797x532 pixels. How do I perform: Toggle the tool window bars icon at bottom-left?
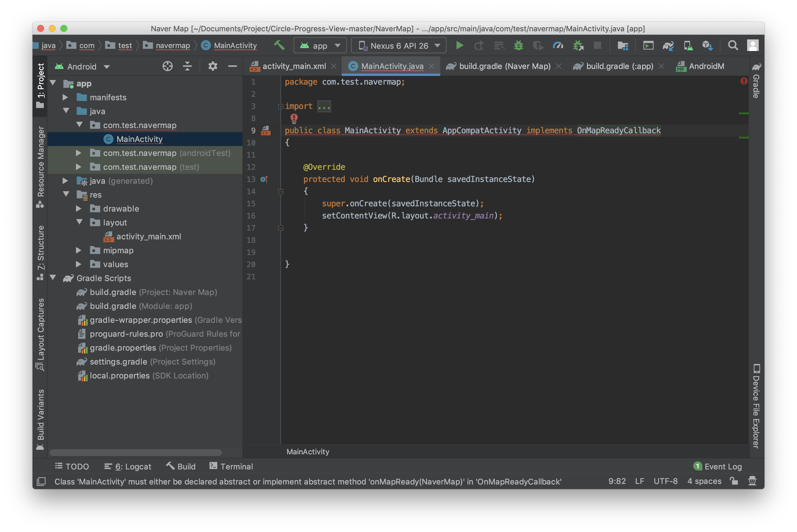pyautogui.click(x=41, y=482)
